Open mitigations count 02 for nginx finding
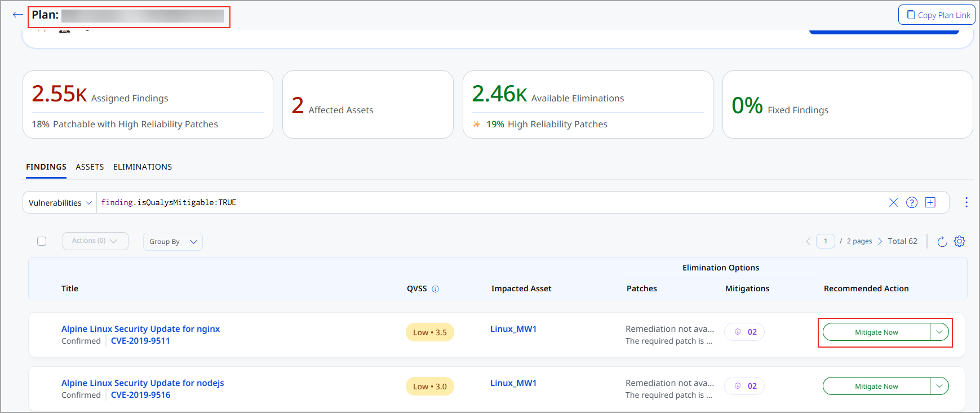This screenshot has width=980, height=413. click(x=744, y=332)
